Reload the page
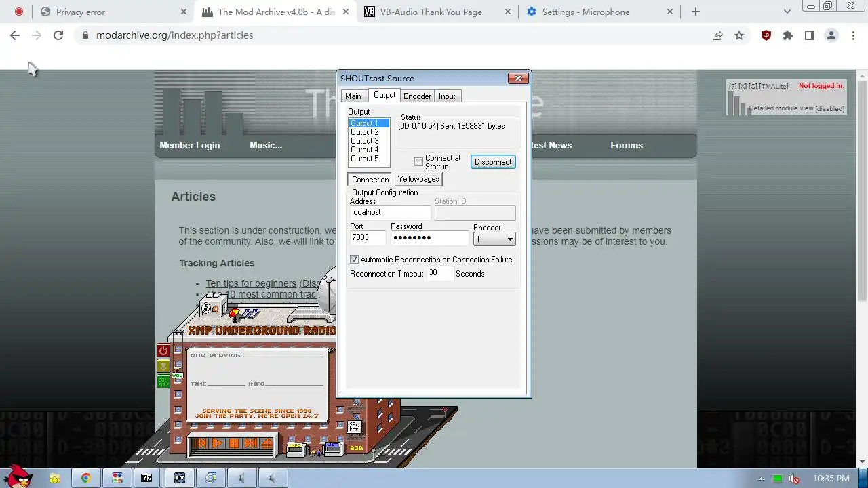868x488 pixels. coord(58,35)
